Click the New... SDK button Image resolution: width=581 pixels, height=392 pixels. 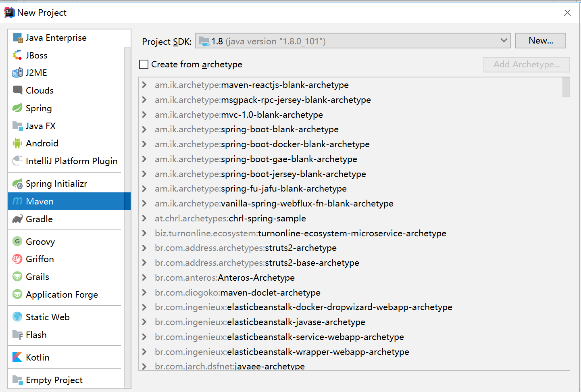point(541,41)
